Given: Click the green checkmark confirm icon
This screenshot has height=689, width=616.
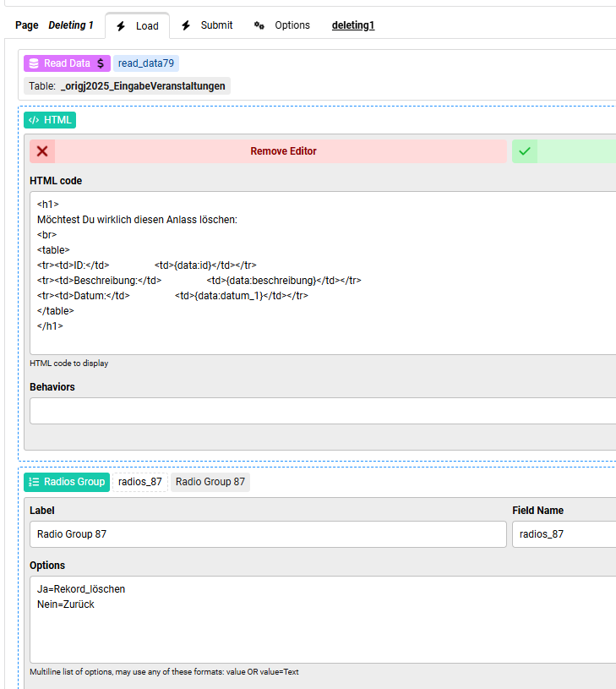Looking at the screenshot, I should coord(525,151).
